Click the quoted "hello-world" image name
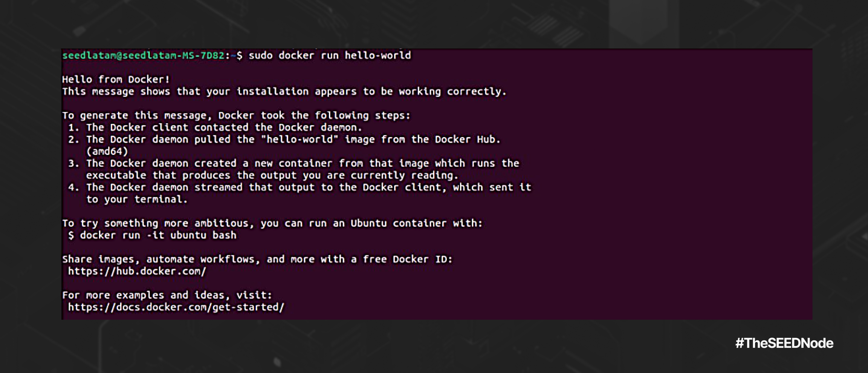The image size is (868, 373). (300, 140)
